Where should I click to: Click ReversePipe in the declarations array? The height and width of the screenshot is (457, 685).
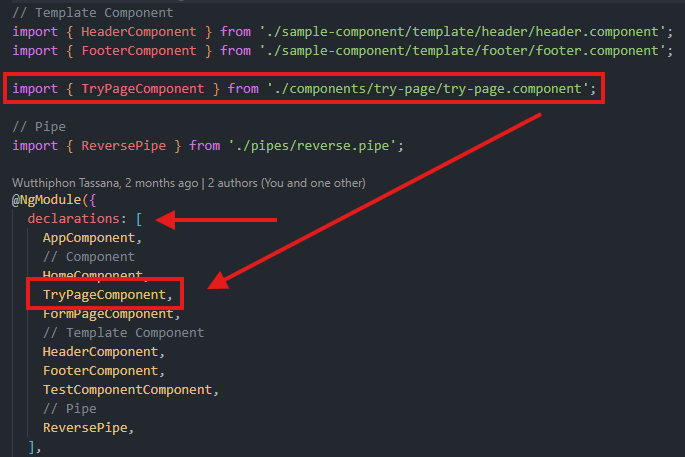(85, 428)
